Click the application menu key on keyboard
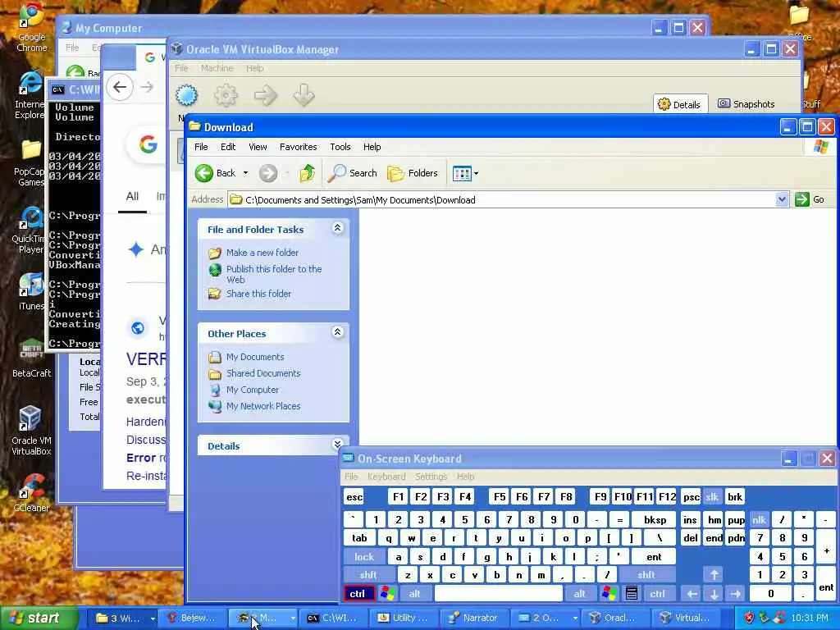The height and width of the screenshot is (630, 840). (632, 594)
